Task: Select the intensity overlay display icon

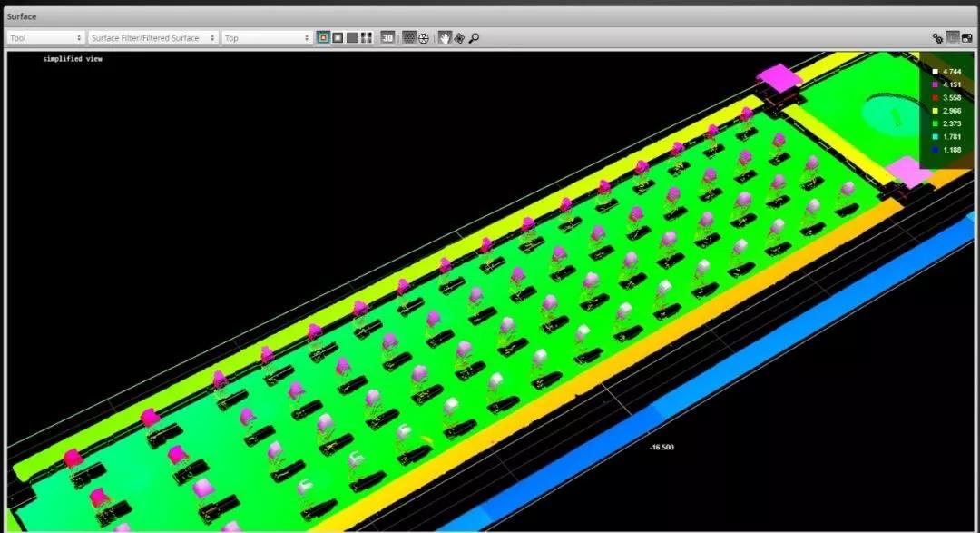Action: click(x=367, y=38)
